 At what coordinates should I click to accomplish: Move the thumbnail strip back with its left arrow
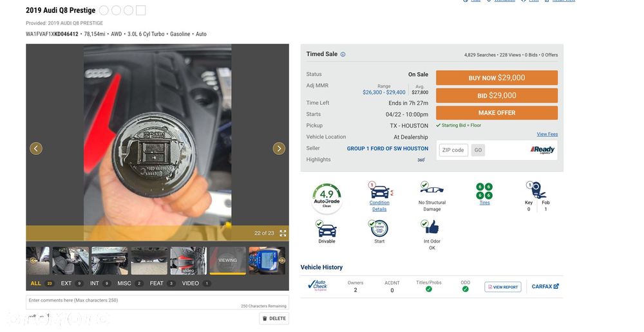(32, 260)
